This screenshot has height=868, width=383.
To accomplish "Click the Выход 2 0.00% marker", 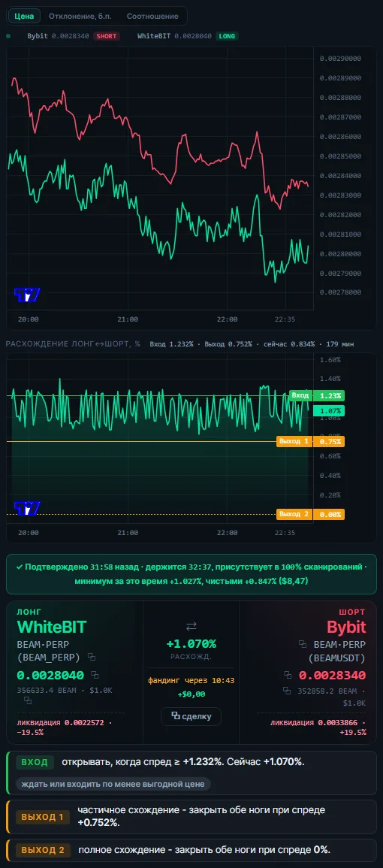I will 310,514.
